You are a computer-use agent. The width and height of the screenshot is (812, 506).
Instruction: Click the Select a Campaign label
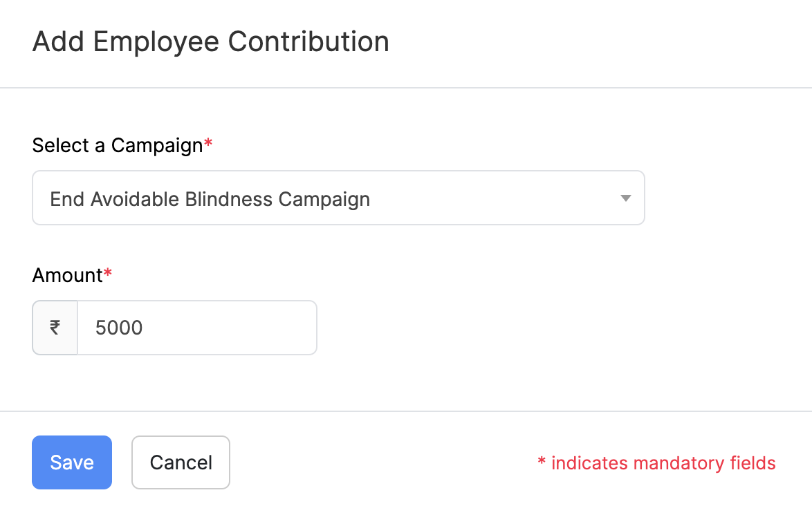tap(118, 145)
